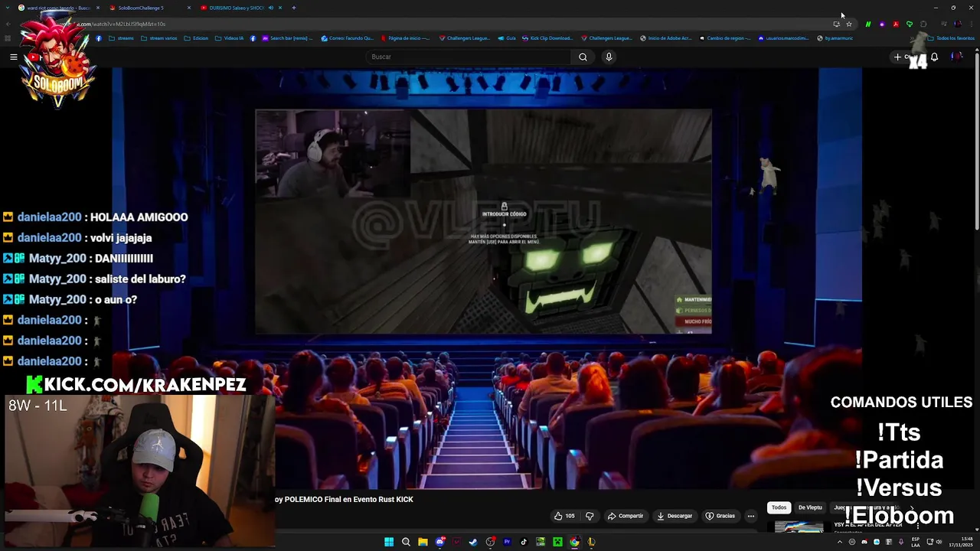Open the Kick Clip Download bookmark
Viewport: 980px width, 551px height.
click(547, 38)
